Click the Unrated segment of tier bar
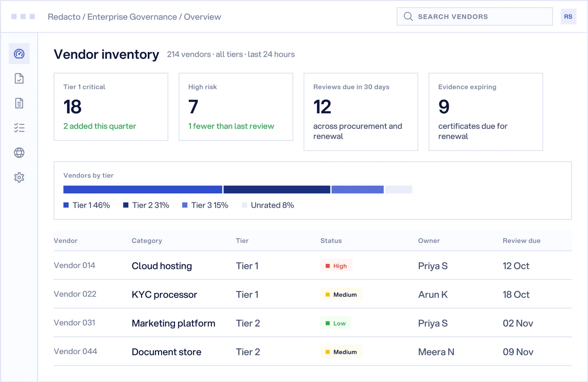 tap(399, 190)
